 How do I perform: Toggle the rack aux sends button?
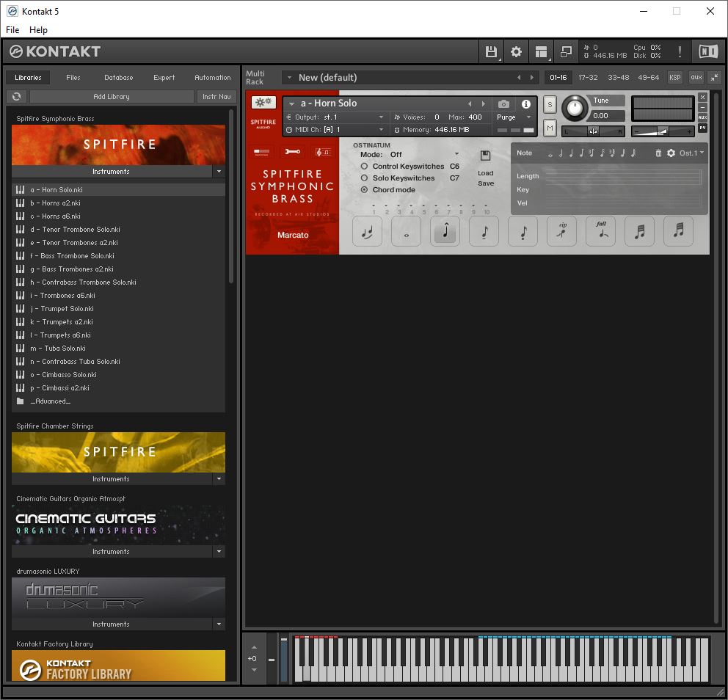click(x=696, y=77)
